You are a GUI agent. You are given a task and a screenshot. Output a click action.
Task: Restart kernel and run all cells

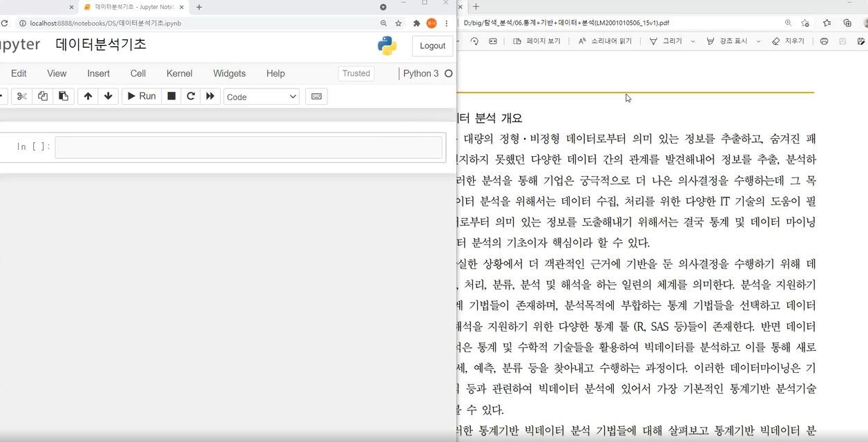(210, 97)
